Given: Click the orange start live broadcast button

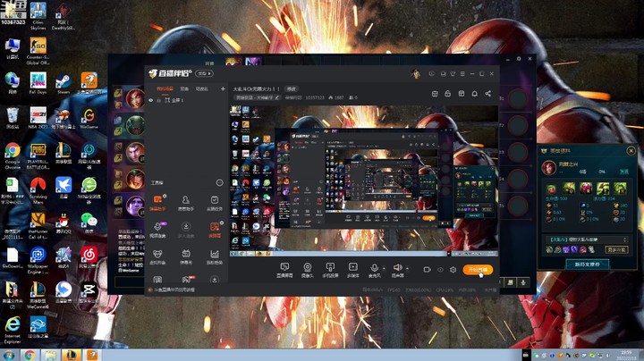Looking at the screenshot, I should (478, 270).
